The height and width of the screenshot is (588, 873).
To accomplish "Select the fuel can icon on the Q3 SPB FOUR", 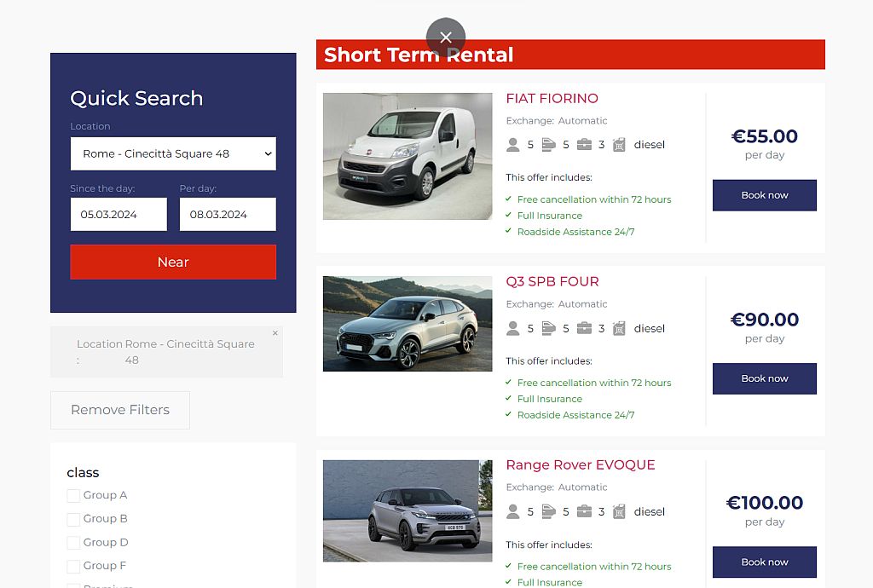I will 620,328.
